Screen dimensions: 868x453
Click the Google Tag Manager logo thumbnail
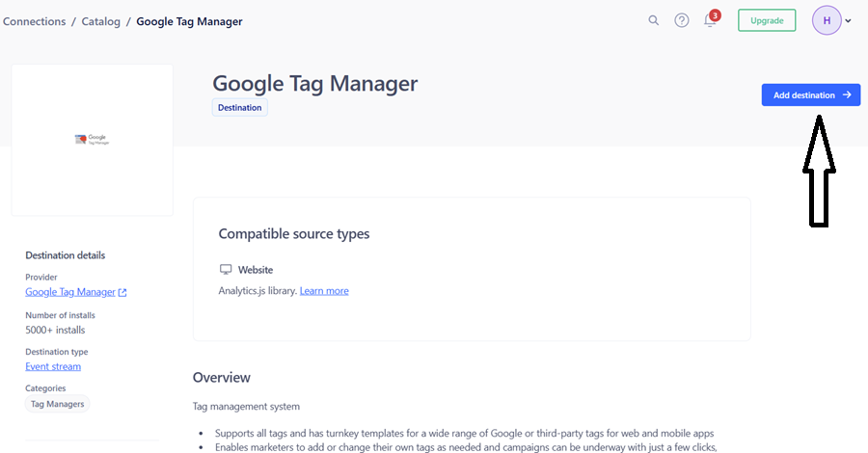[92, 140]
